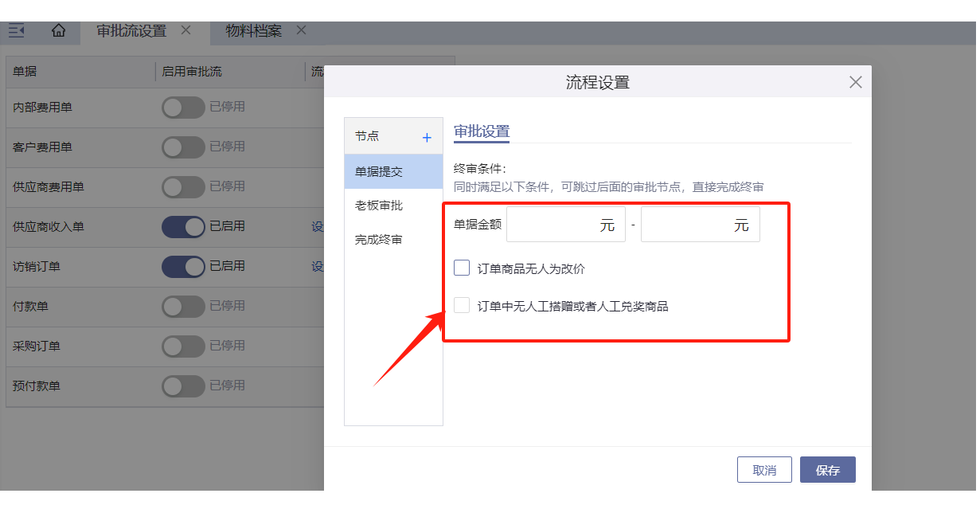Add a new node with plus icon

427,138
